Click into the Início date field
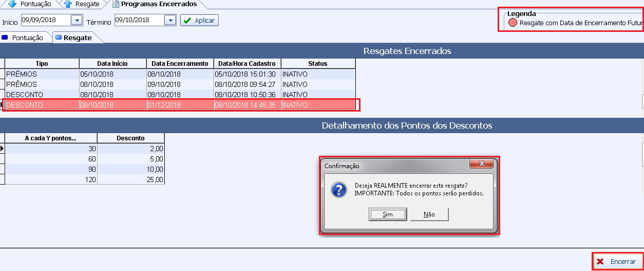 point(45,20)
